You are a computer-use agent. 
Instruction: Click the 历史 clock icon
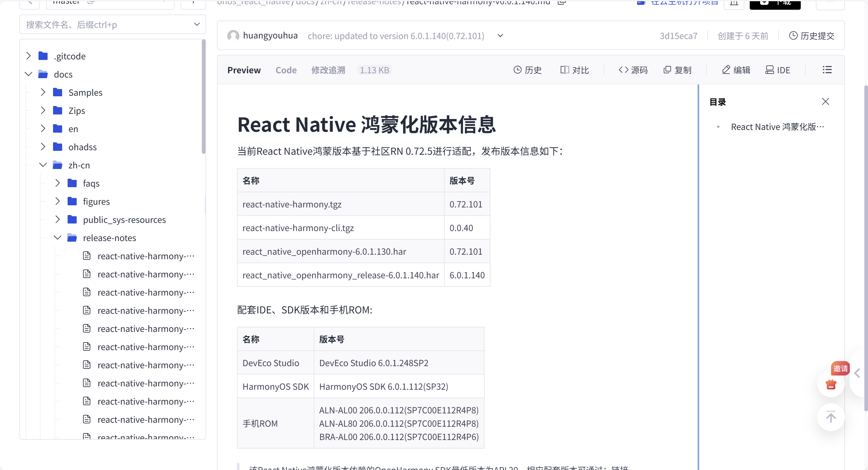tap(517, 70)
